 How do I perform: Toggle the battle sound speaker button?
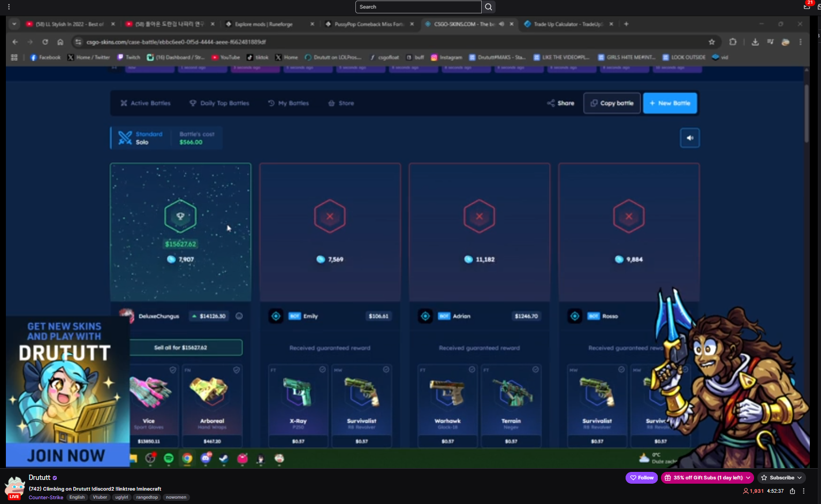(x=690, y=138)
